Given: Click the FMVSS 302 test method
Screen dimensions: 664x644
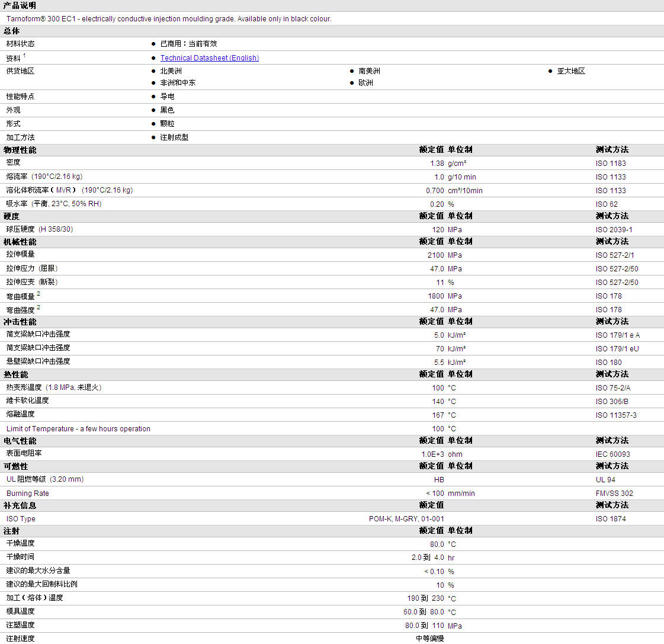Looking at the screenshot, I should [x=614, y=493].
